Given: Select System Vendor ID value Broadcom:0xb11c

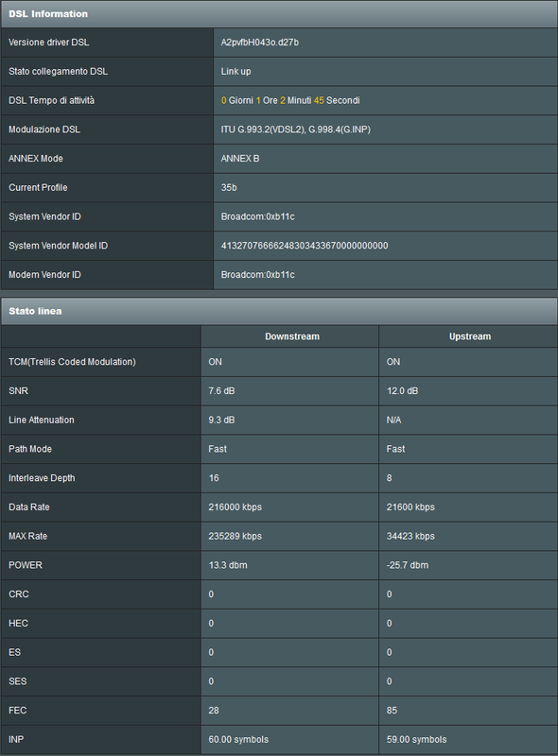Looking at the screenshot, I should point(258,216).
